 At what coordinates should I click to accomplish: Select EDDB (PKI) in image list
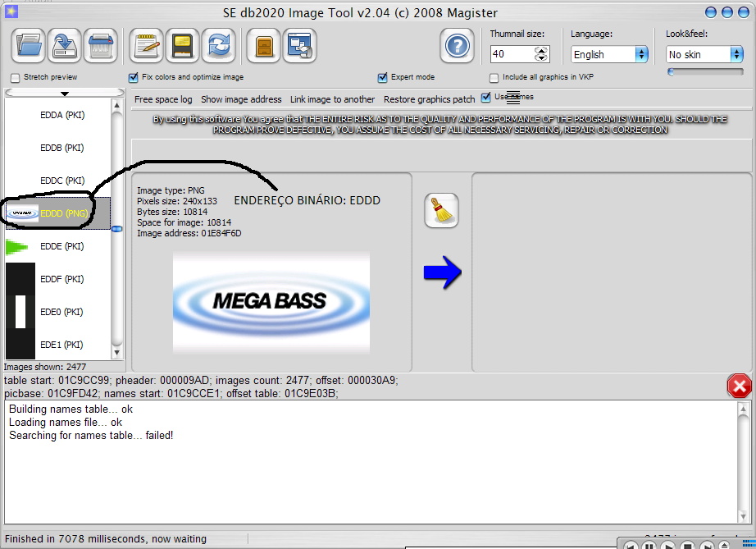58,148
